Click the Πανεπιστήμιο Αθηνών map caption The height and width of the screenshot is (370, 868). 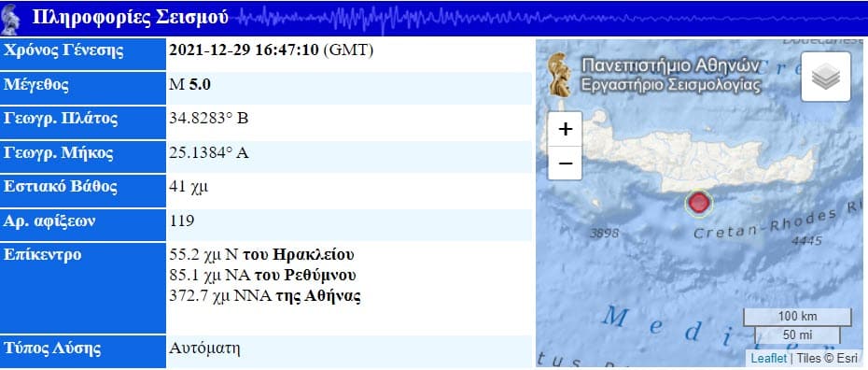coord(670,66)
